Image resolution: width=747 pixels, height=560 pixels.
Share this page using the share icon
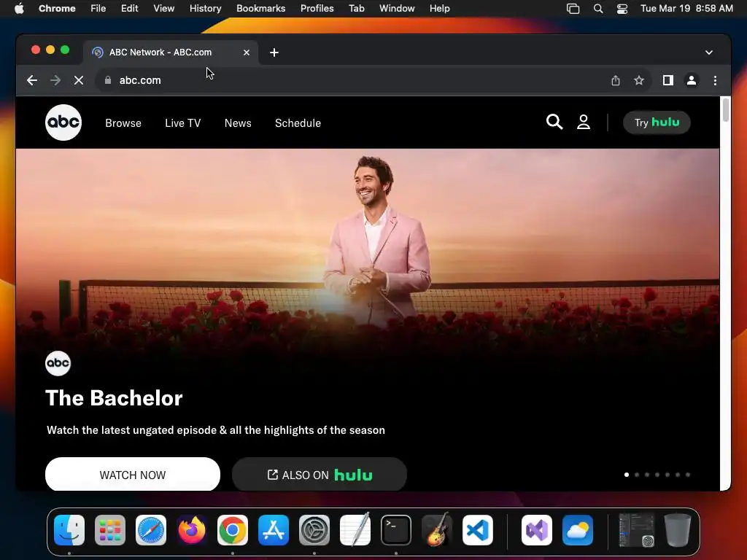coord(616,80)
